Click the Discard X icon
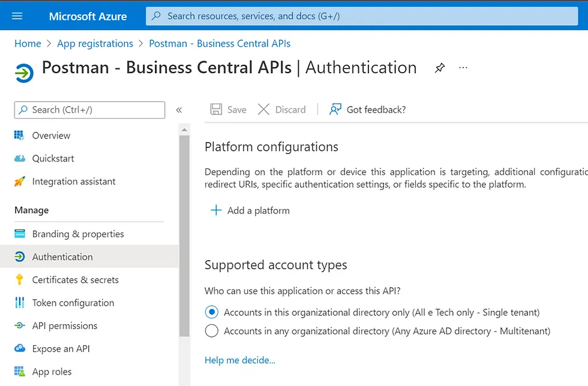 tap(263, 109)
